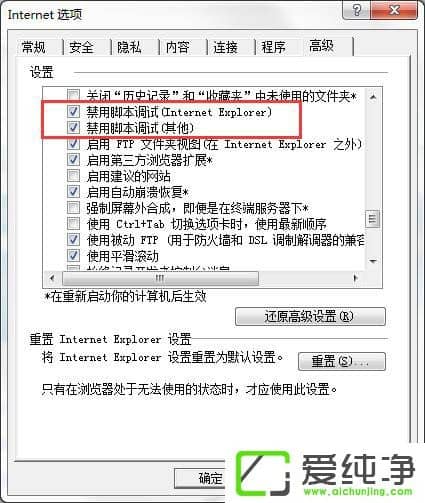
Task: Click the settings list down scroll arrow
Action: [x=373, y=261]
